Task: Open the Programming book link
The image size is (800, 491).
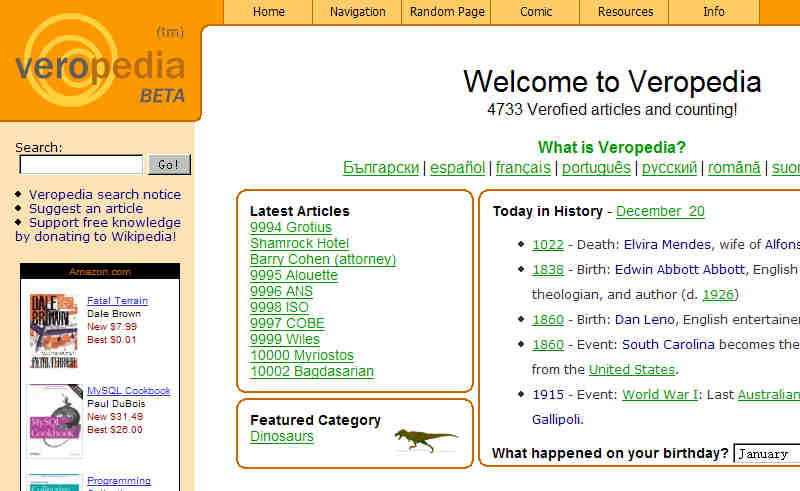Action: pyautogui.click(x=119, y=481)
